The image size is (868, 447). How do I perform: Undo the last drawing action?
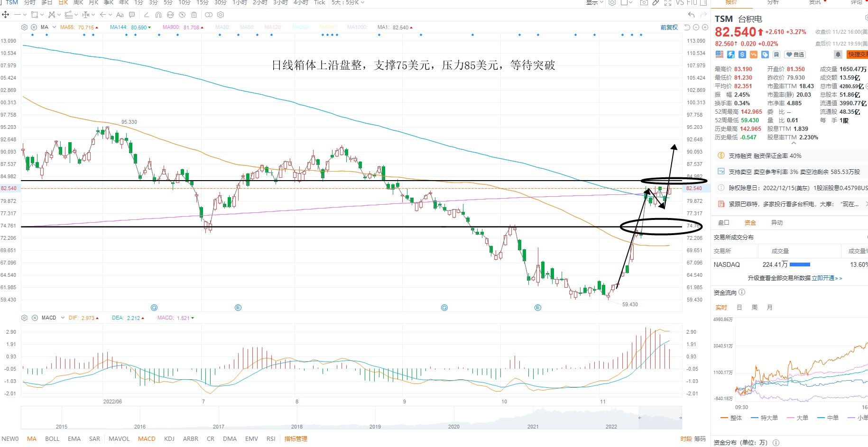pos(691,15)
